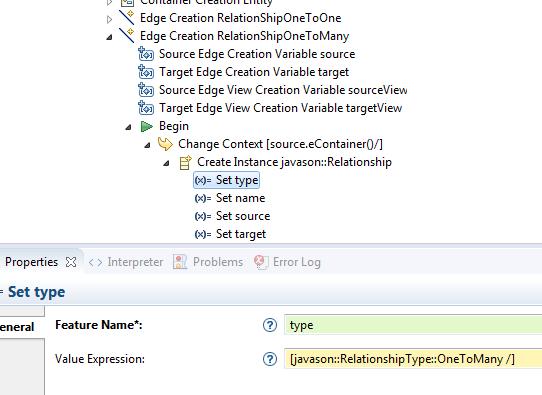
Task: Switch to the Interpreter tab
Action: point(126,262)
